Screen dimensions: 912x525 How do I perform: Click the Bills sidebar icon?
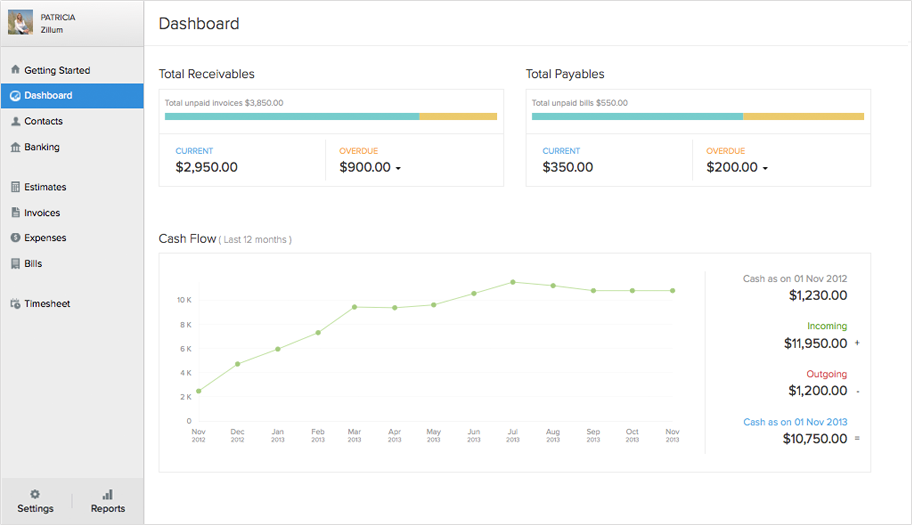pyautogui.click(x=15, y=264)
